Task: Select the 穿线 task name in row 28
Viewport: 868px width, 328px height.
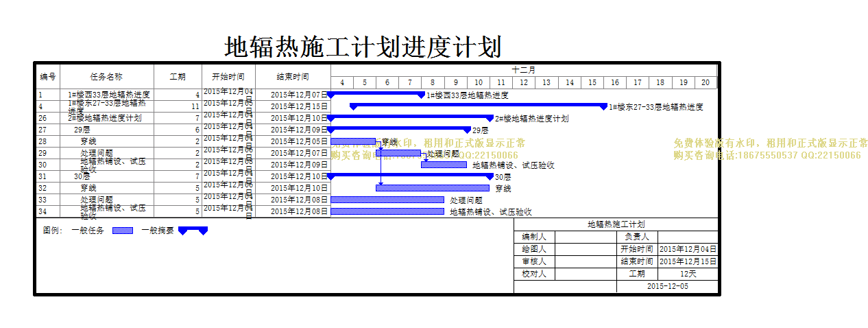Action: (x=88, y=141)
